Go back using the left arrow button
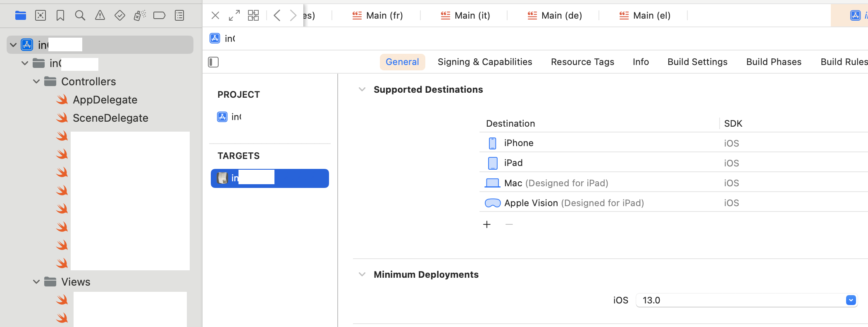868x327 pixels. click(x=277, y=16)
